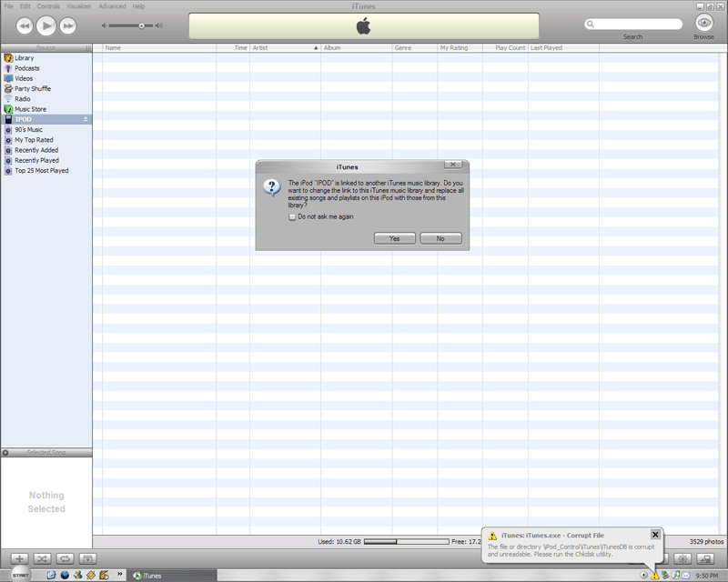Click No in the iTunes dialog
The height and width of the screenshot is (582, 728).
click(440, 238)
